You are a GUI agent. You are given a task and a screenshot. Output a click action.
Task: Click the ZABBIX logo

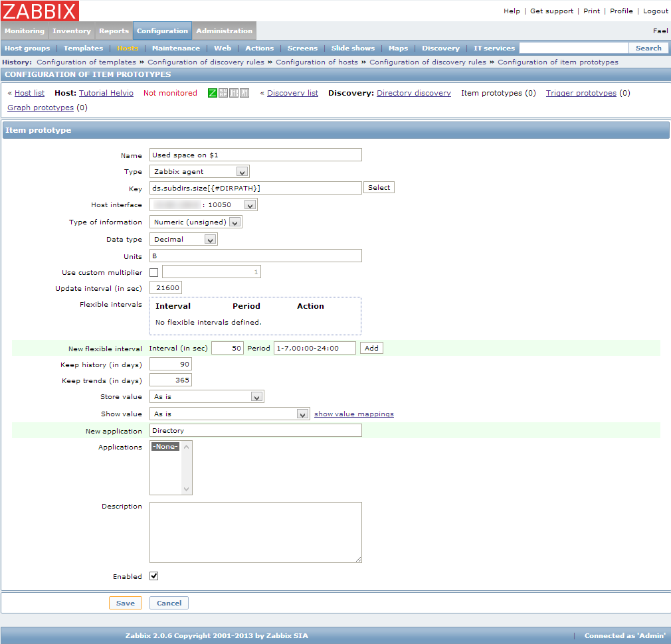click(40, 11)
